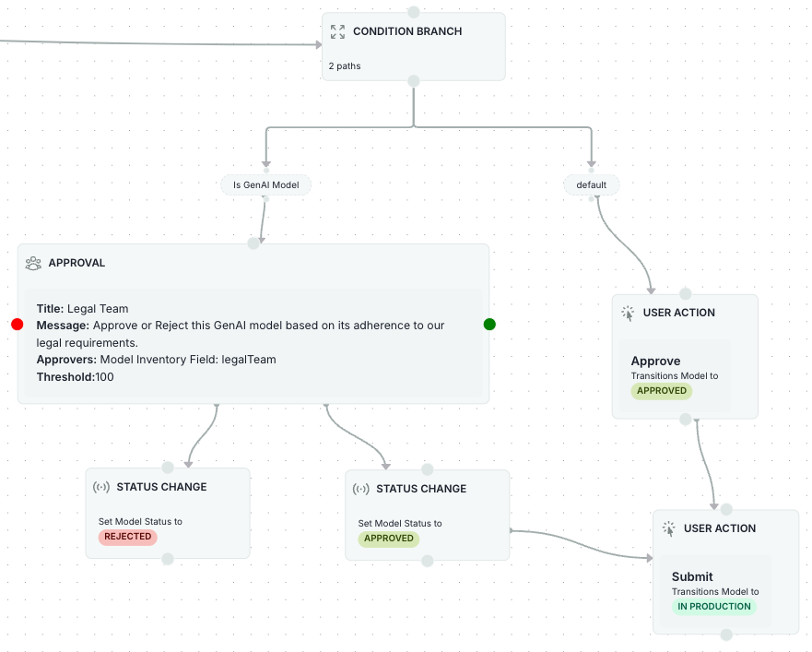Click the Approve transition title
The width and height of the screenshot is (812, 652).
pos(655,361)
